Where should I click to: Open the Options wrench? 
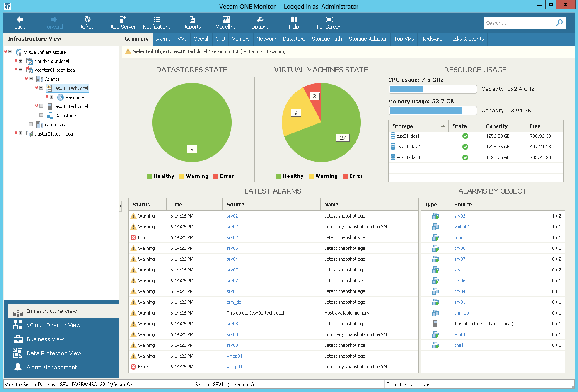(260, 23)
